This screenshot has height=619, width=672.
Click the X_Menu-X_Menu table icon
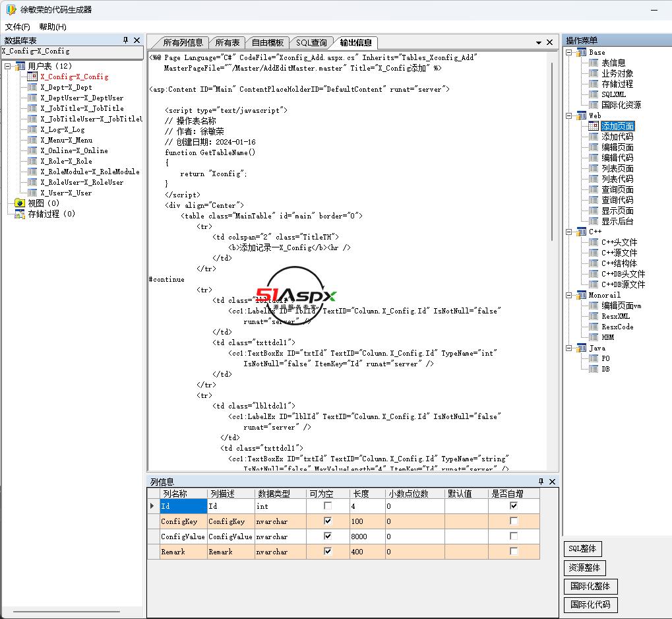pyautogui.click(x=32, y=140)
